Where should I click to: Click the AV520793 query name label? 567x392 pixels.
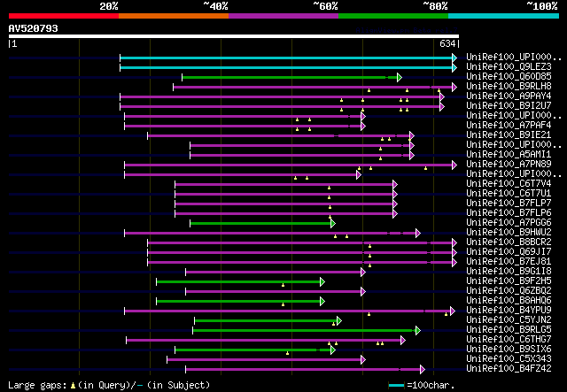(34, 28)
